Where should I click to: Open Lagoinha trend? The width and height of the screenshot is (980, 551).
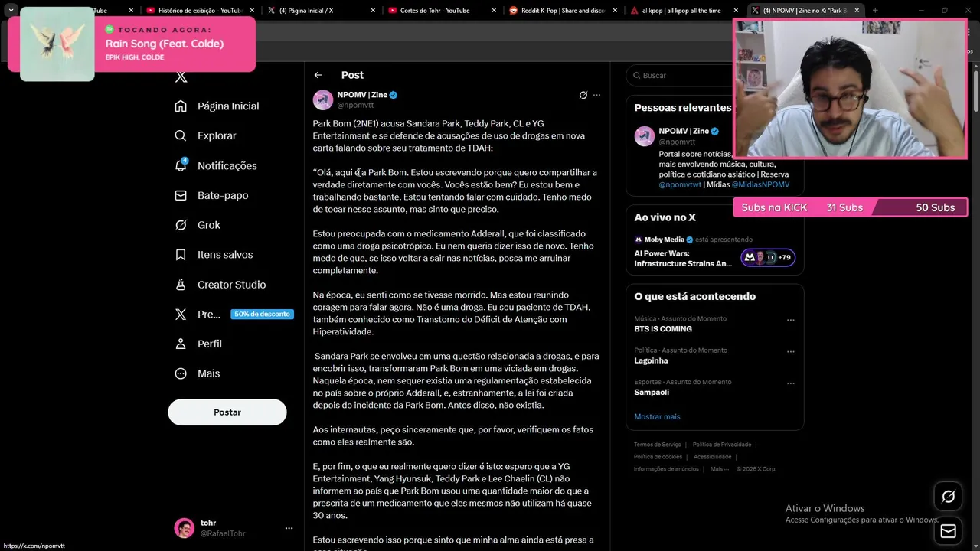coord(651,360)
